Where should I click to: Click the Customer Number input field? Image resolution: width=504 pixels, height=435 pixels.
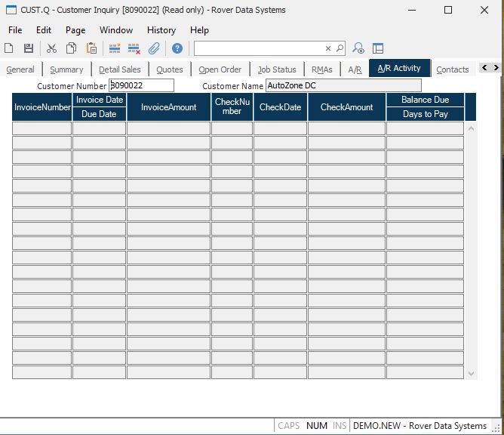[x=142, y=85]
